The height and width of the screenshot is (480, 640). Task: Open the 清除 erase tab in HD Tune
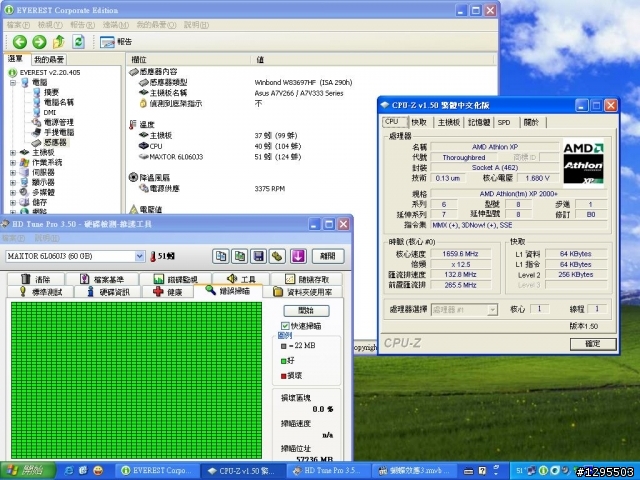click(x=36, y=279)
